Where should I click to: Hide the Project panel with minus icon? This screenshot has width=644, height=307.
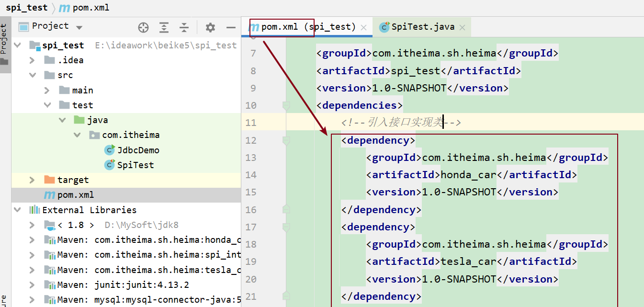(230, 28)
